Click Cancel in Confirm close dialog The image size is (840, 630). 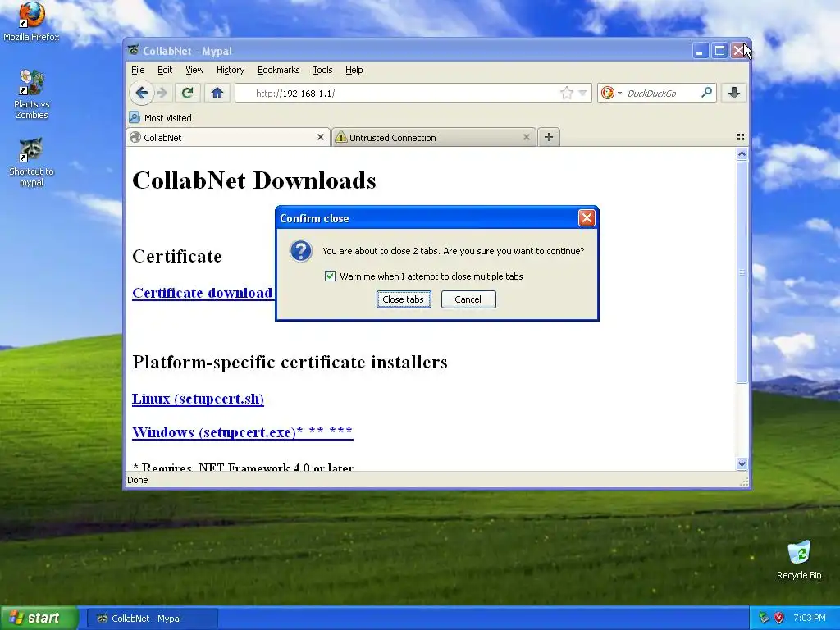pyautogui.click(x=468, y=299)
